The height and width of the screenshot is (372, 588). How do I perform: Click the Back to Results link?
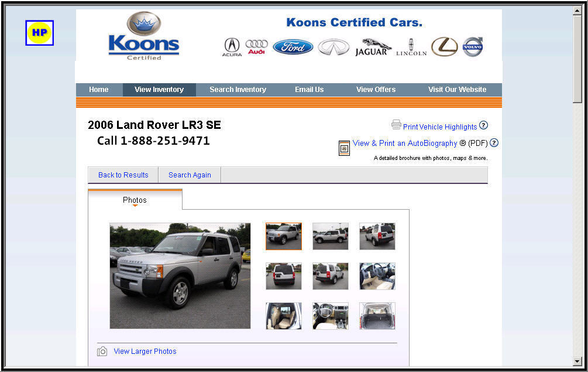pos(123,175)
